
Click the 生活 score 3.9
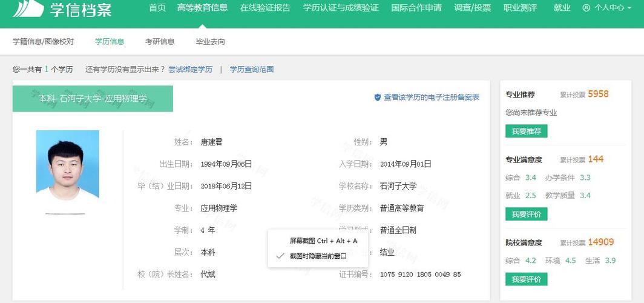click(x=610, y=261)
